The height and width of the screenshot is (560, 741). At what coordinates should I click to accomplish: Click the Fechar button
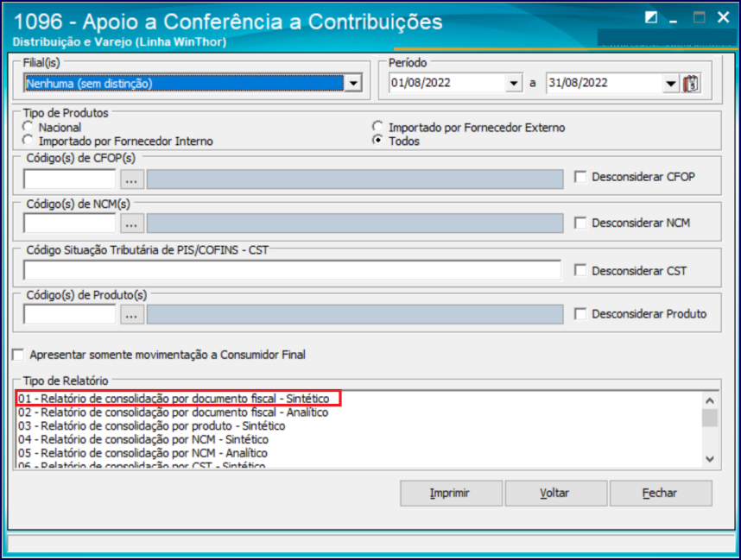661,494
